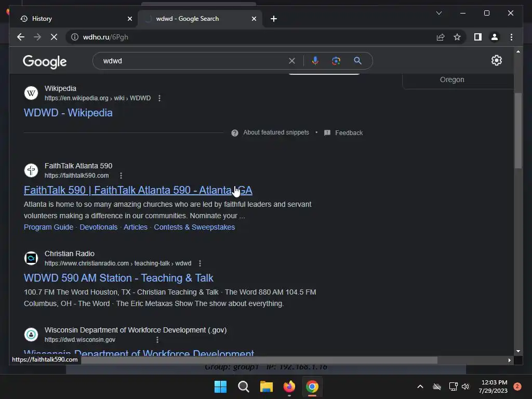Click FaithTalk Atlanta 590 favicon
The image size is (532, 399).
coord(31,170)
